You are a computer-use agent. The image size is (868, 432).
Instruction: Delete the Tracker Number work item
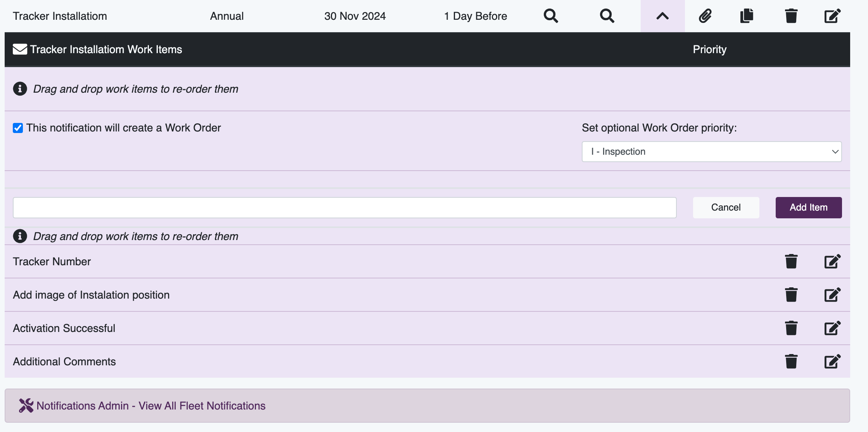pyautogui.click(x=791, y=261)
